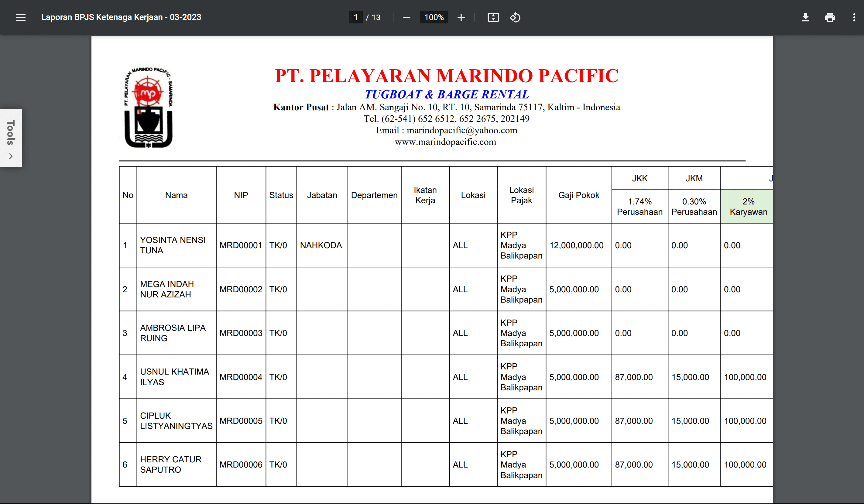Click the zoom out minus icon
864x504 pixels.
tap(406, 18)
